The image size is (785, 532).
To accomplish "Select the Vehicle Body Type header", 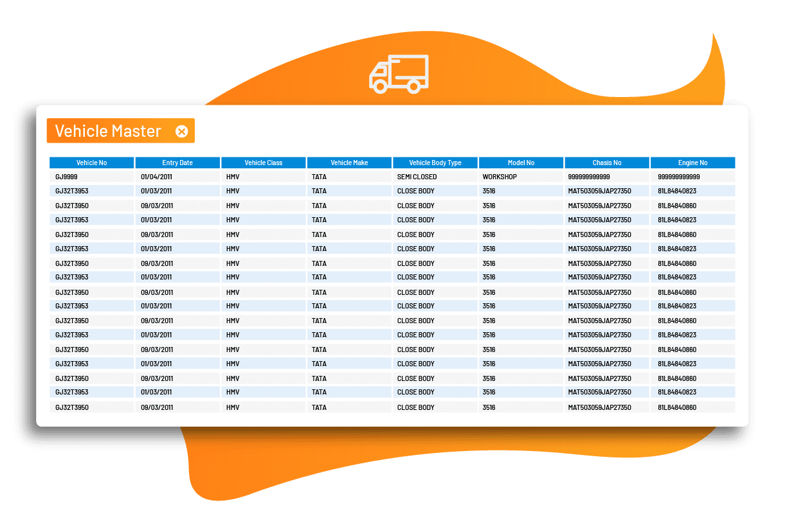I will [x=435, y=163].
